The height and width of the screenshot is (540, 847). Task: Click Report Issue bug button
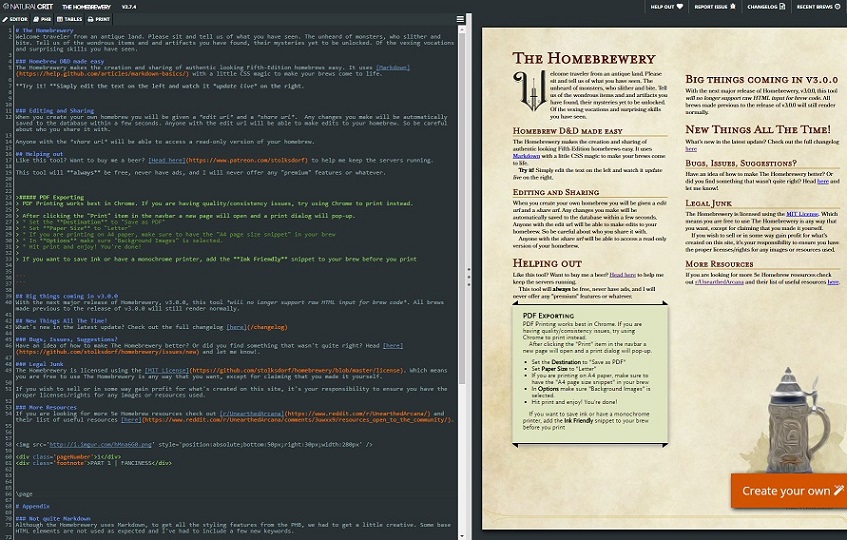715,6
